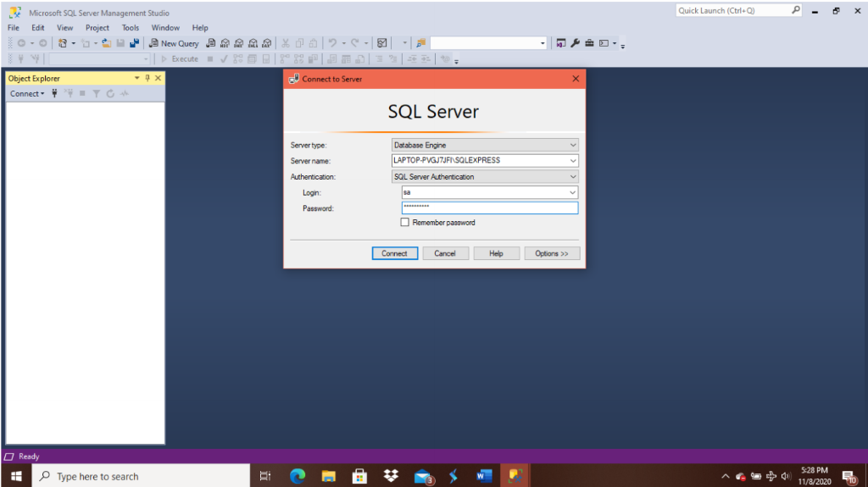Image resolution: width=868 pixels, height=487 pixels.
Task: Click the Analysis Services DAX Query icon
Action: tap(267, 43)
